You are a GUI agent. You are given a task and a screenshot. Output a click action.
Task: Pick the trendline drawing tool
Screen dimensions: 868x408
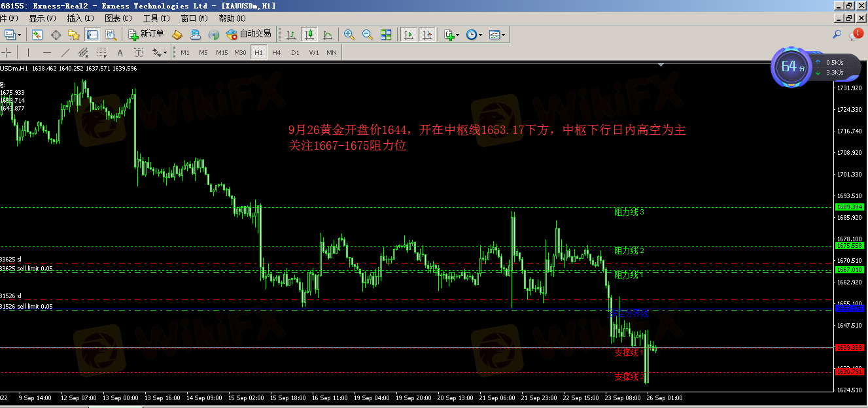65,52
